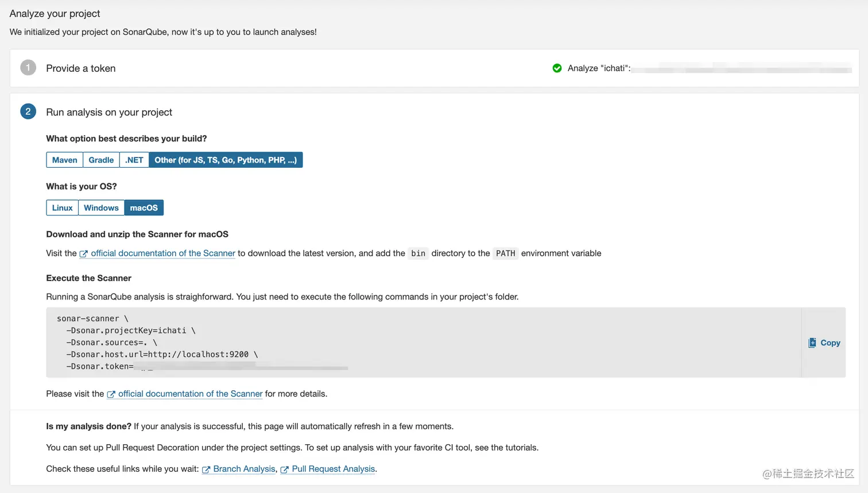Choose Linux as your OS
The height and width of the screenshot is (493, 868).
tap(62, 207)
